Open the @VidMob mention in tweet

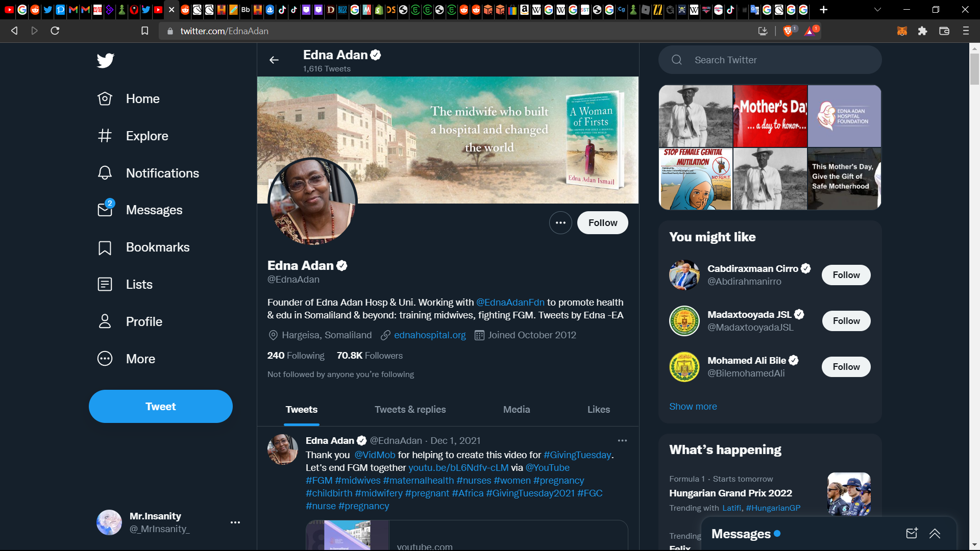point(375,455)
